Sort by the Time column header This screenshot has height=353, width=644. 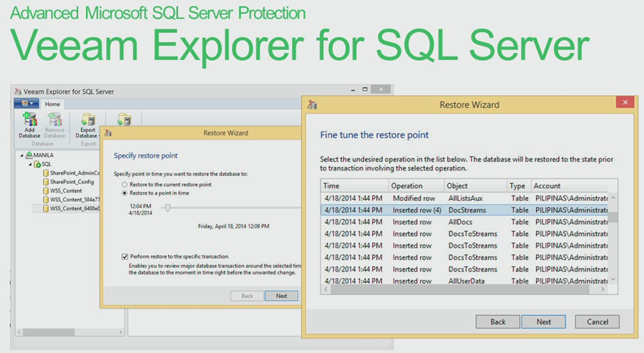pos(354,185)
